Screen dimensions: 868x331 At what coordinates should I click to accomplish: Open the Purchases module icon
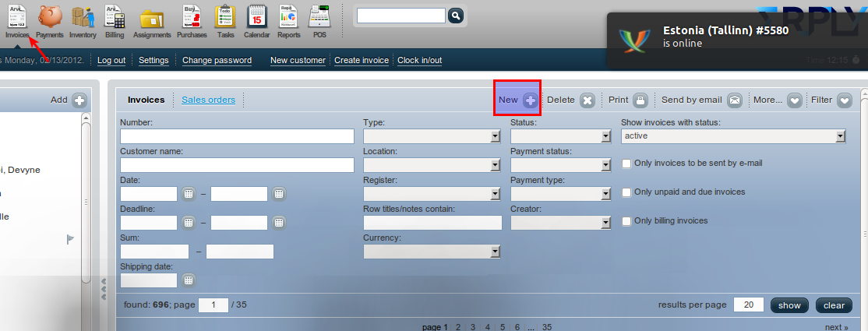point(192,21)
